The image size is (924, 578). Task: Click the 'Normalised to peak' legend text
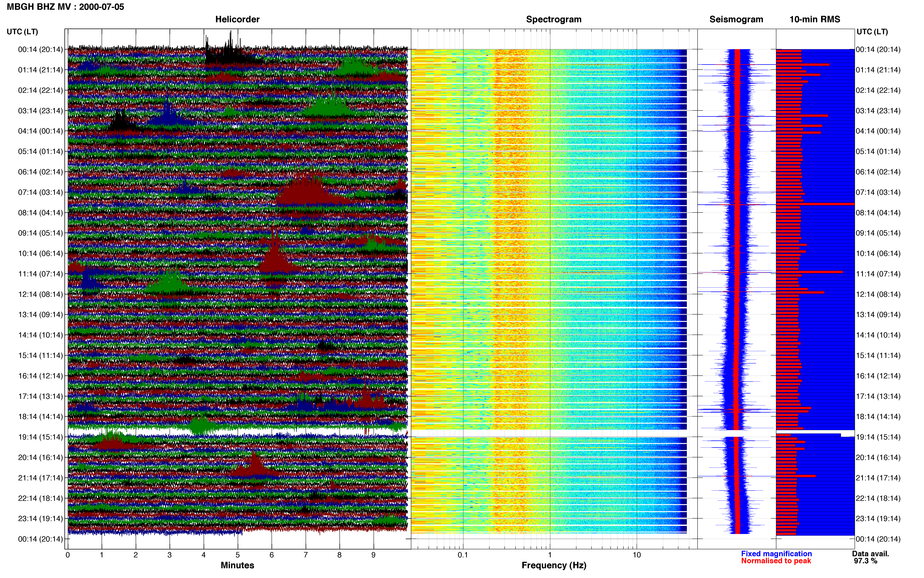(776, 561)
